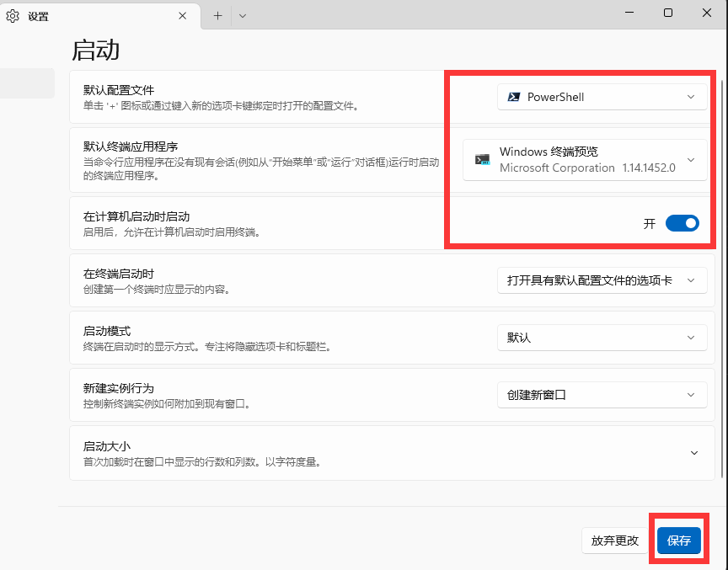Minimize the terminal window
Viewport: 728px width, 570px height.
(629, 13)
